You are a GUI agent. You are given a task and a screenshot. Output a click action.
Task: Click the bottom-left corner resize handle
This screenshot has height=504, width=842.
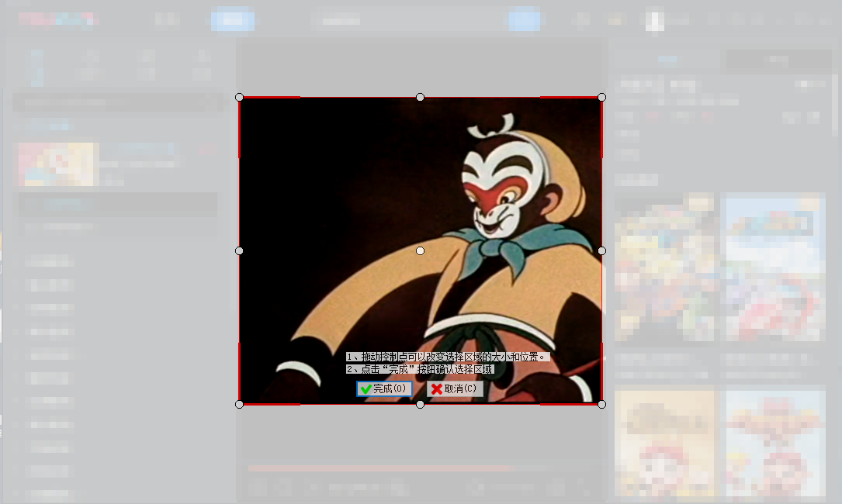point(239,404)
